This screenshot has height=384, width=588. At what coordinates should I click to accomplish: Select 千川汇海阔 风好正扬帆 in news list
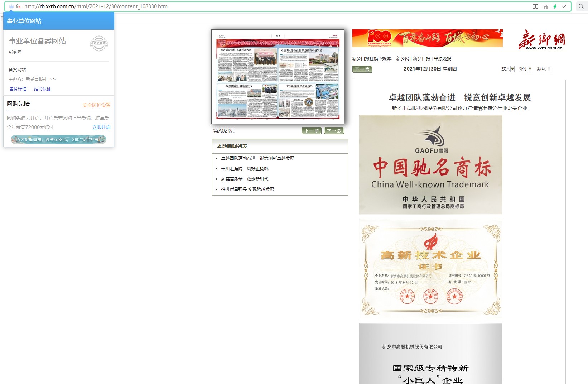tap(245, 169)
